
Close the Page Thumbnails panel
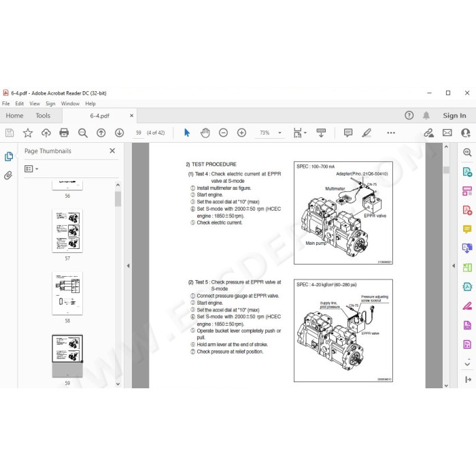point(112,150)
